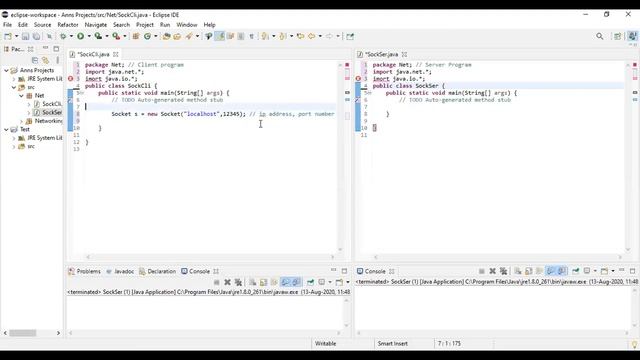Image resolution: width=640 pixels, height=360 pixels.
Task: Open the Navigate menu
Action: (x=96, y=25)
